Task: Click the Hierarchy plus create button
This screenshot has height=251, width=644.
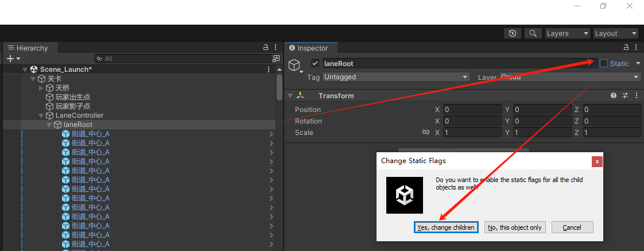Action: click(x=11, y=59)
